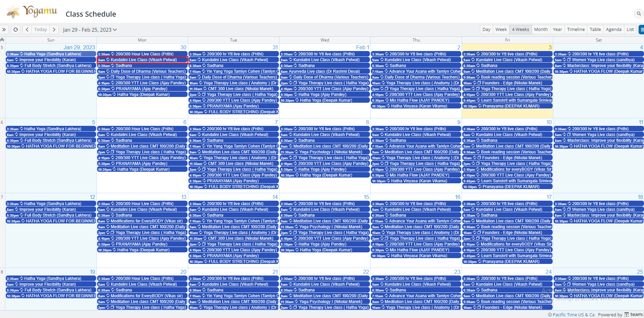Open Sadhana event on Mon Feb 20
This screenshot has width=644, height=318.
point(142,290)
